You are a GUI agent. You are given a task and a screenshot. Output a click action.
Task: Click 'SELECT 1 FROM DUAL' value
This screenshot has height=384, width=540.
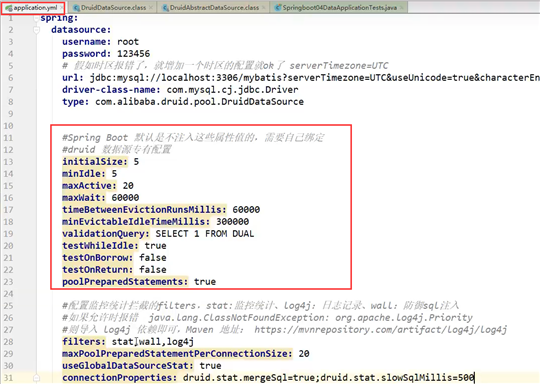click(205, 234)
